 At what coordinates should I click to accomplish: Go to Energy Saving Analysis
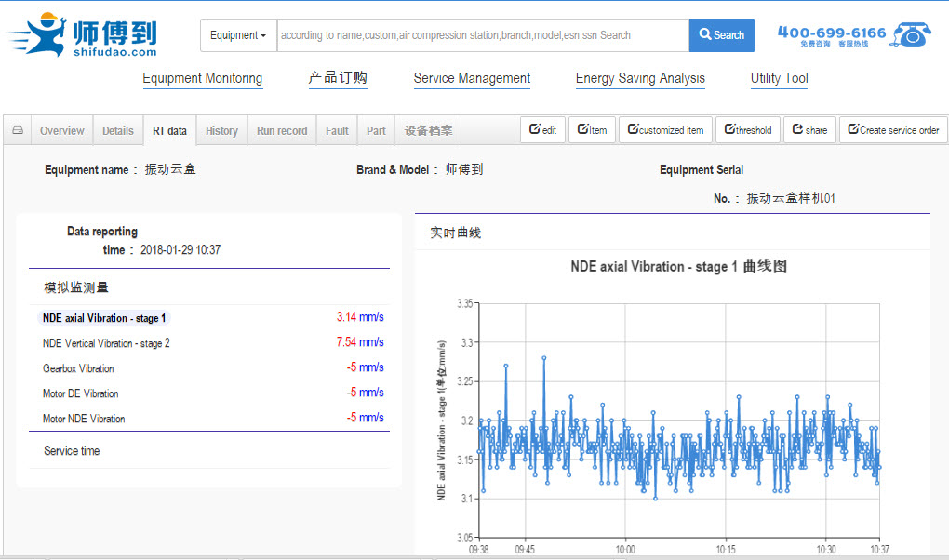(x=640, y=79)
